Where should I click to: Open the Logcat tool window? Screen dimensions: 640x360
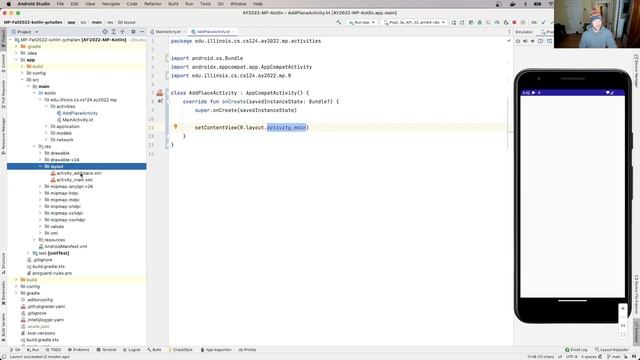click(x=131, y=350)
